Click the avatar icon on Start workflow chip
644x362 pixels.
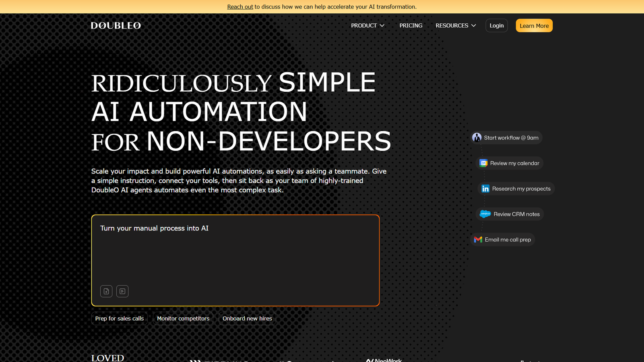pyautogui.click(x=477, y=138)
